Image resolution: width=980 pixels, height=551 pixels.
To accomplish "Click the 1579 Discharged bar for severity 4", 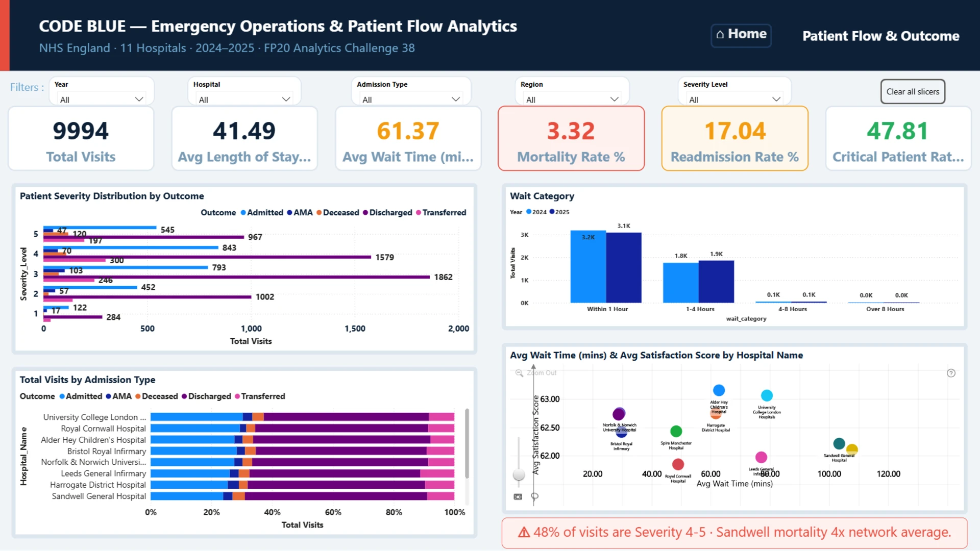I will 207,257.
